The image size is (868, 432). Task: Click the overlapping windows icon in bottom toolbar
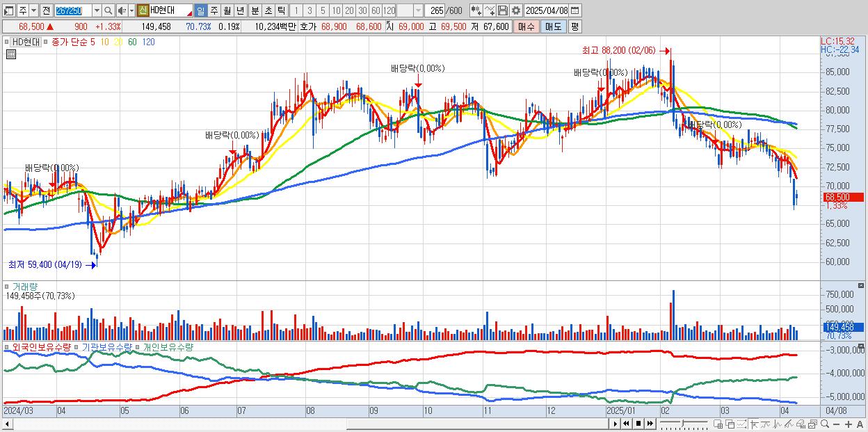click(x=730, y=424)
